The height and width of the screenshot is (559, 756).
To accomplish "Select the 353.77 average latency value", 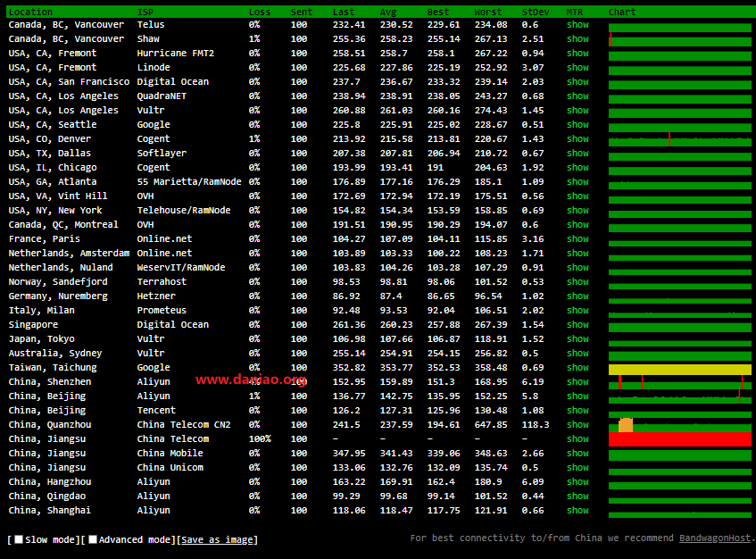I will tap(396, 368).
